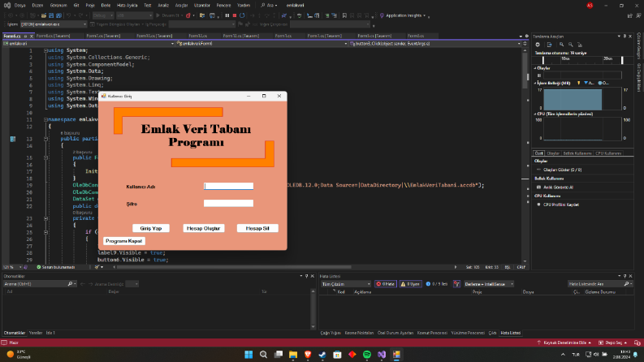Collapse the Olaylar graph section
The image size is (644, 362).
[534, 68]
